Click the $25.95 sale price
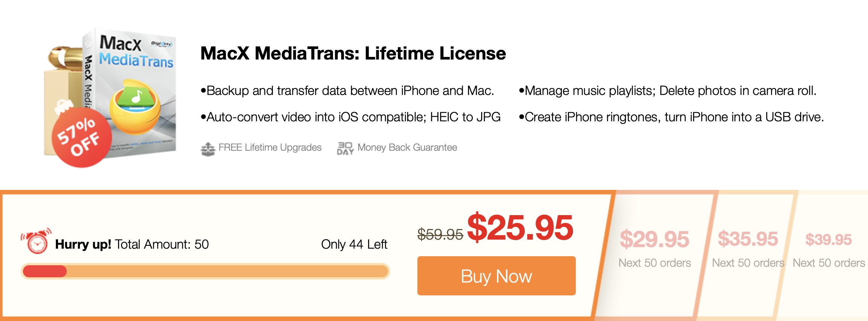 pyautogui.click(x=520, y=228)
